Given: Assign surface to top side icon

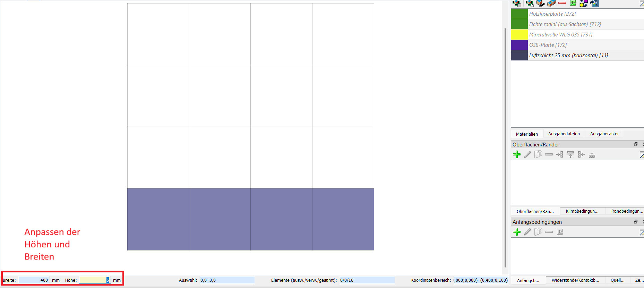Looking at the screenshot, I should [x=570, y=154].
